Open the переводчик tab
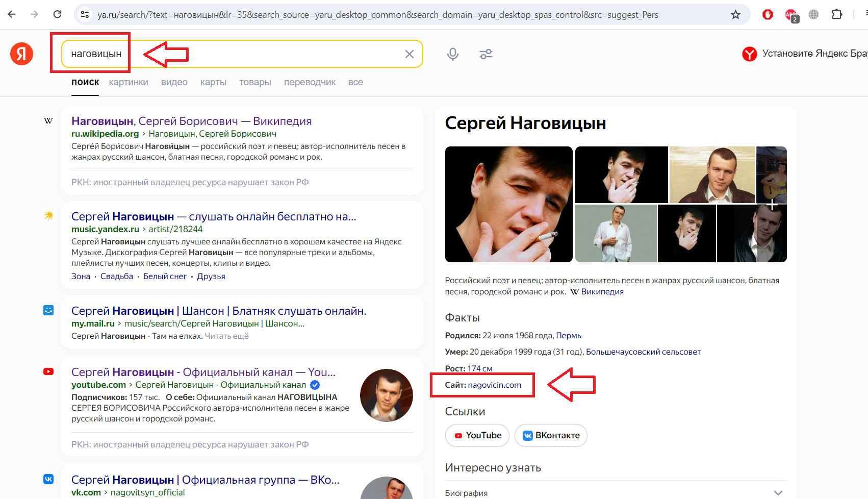The width and height of the screenshot is (868, 499). 310,82
